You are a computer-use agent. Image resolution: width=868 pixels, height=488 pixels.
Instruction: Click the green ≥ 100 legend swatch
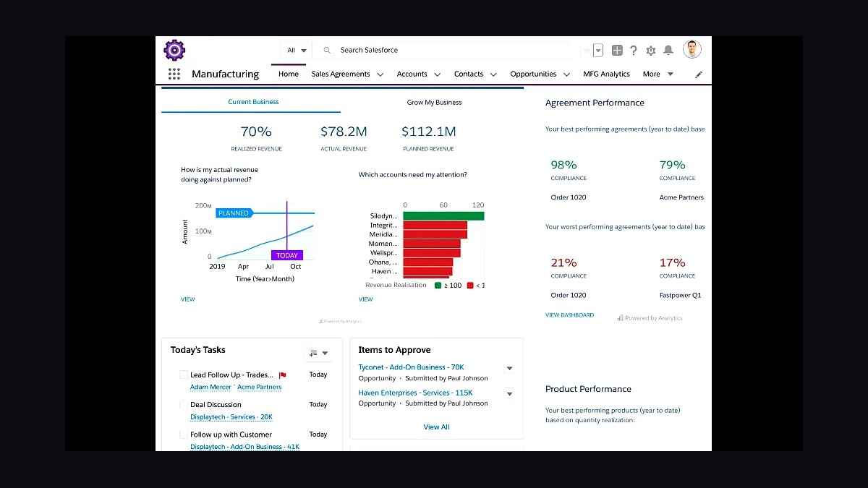438,286
